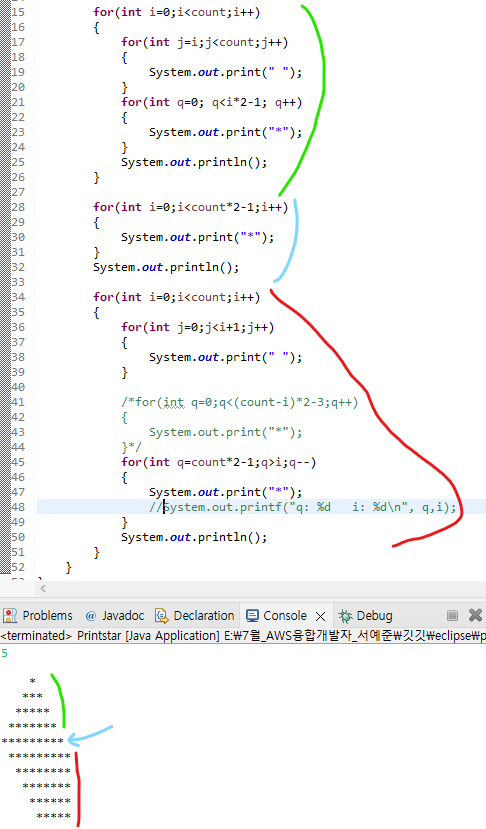Close the Console tab
Image resolution: width=486 pixels, height=829 pixels.
(x=320, y=616)
